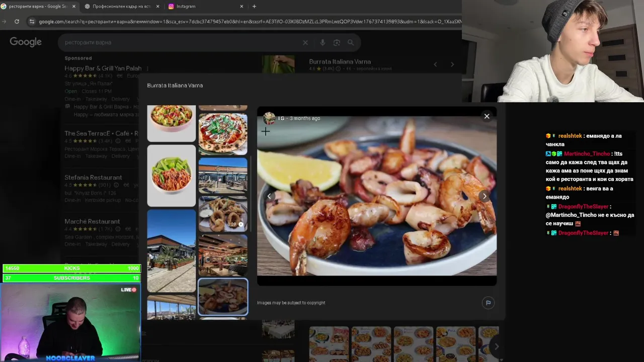644x362 pixels.
Task: Open a new browser tab
Action: [x=254, y=7]
